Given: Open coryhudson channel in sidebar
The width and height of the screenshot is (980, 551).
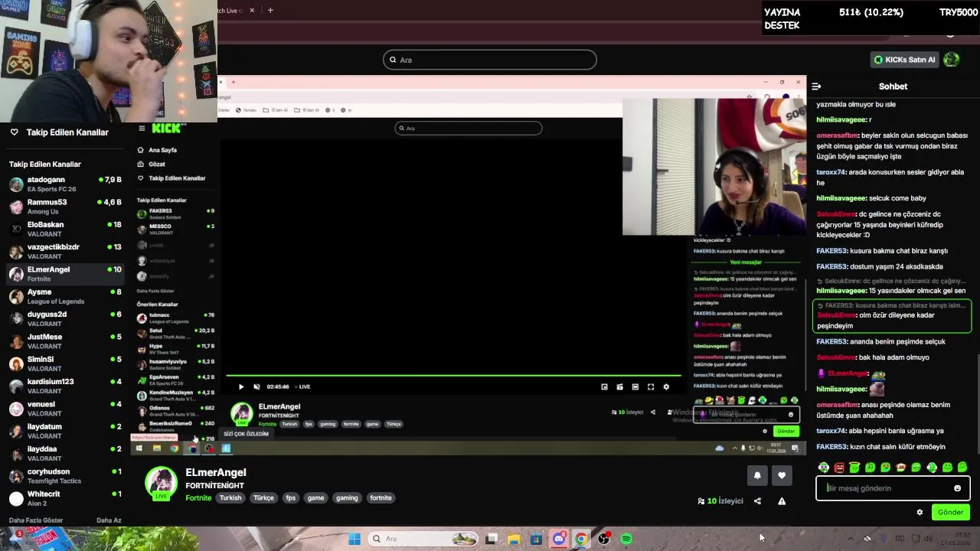Looking at the screenshot, I should (65, 476).
